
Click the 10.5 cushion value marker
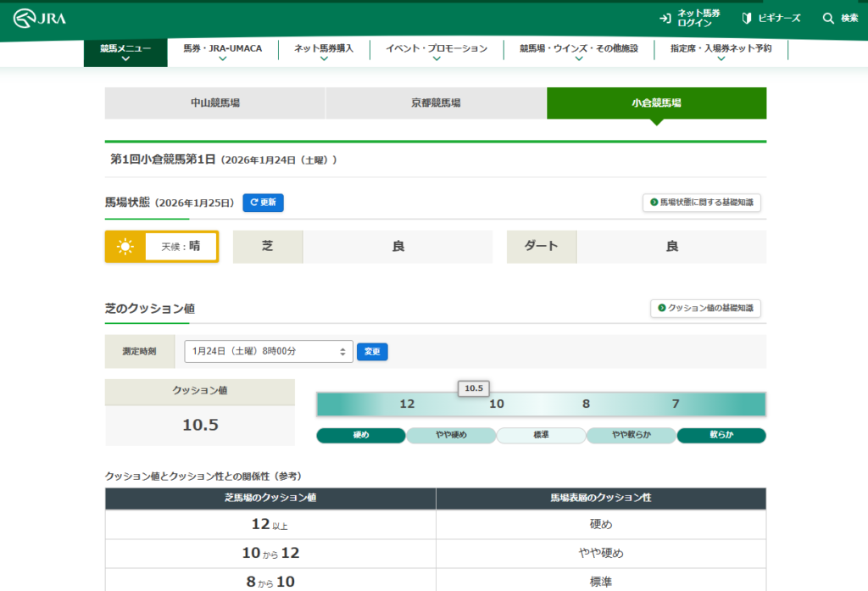click(473, 388)
